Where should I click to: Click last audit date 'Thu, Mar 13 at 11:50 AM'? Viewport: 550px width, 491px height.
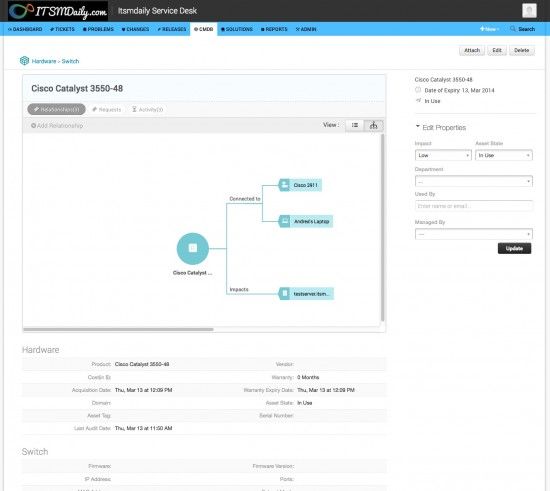[143, 428]
